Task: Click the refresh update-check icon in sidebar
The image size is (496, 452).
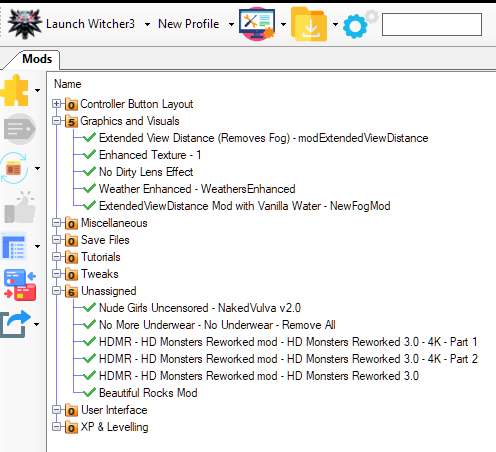Action: pyautogui.click(x=14, y=168)
